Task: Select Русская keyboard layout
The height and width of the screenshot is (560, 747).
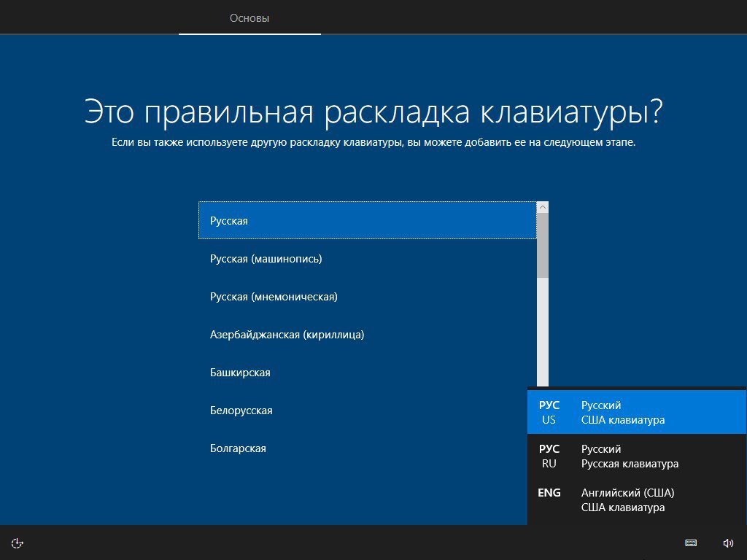Action: pyautogui.click(x=368, y=220)
